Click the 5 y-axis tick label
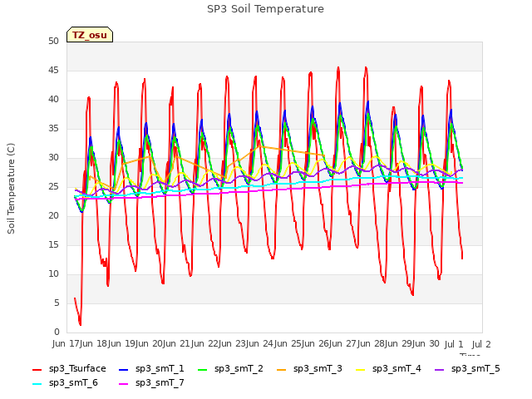 coord(57,303)
